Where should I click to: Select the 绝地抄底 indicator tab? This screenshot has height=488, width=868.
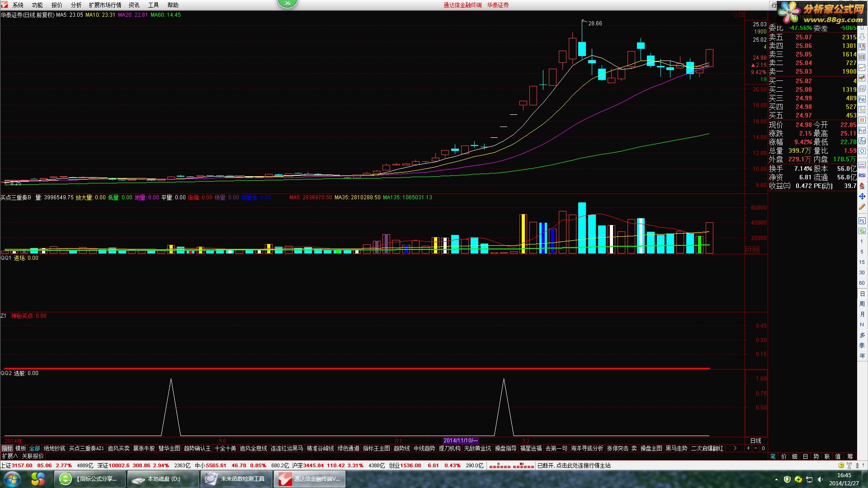[54, 448]
